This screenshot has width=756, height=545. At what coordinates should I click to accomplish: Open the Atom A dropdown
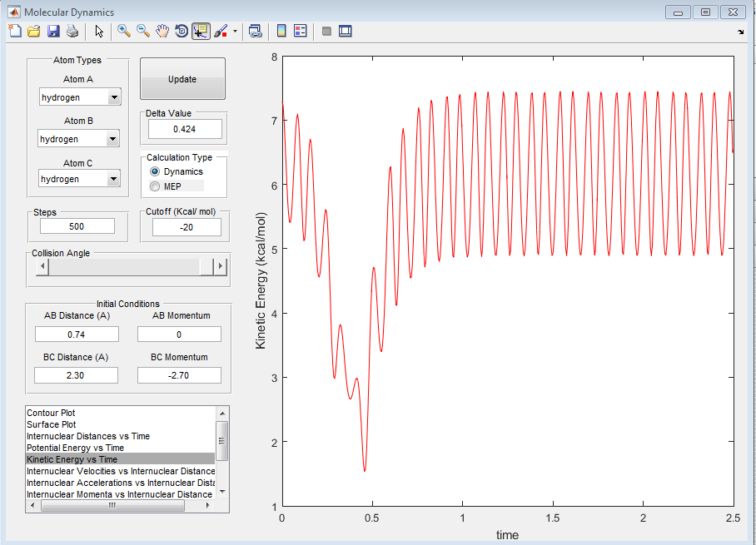click(x=114, y=98)
